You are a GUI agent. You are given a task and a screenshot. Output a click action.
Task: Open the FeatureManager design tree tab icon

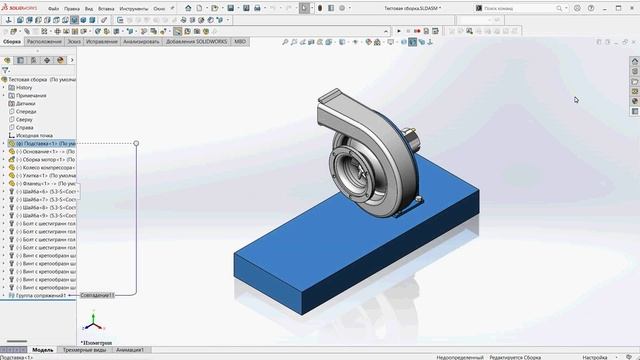tap(7, 60)
